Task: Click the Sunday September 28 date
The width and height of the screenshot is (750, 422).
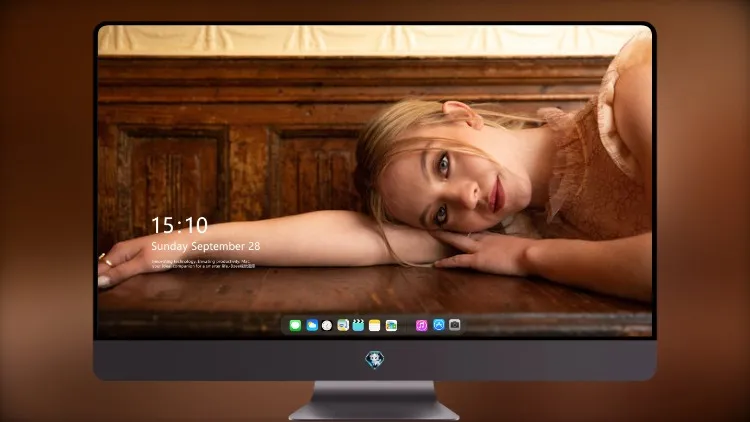Action: click(x=206, y=246)
